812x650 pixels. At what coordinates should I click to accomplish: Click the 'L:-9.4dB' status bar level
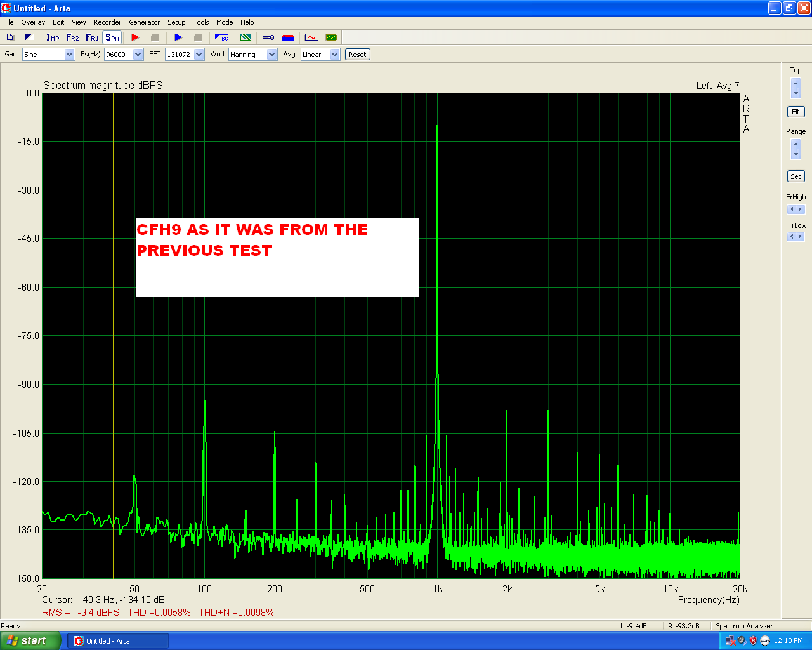tap(634, 626)
